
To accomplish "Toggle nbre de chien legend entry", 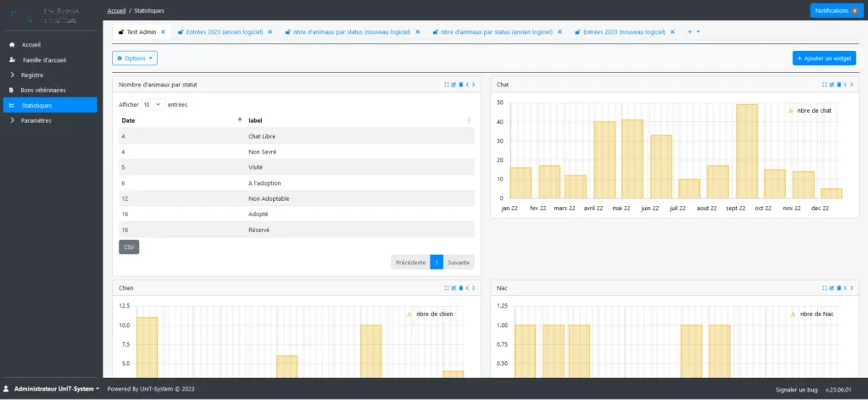I will (429, 314).
